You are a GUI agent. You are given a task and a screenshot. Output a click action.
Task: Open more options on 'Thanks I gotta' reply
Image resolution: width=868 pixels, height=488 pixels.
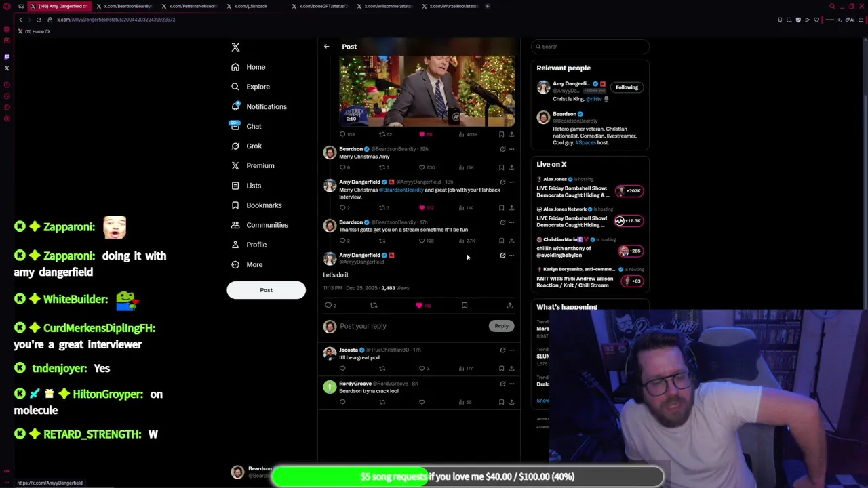click(511, 222)
